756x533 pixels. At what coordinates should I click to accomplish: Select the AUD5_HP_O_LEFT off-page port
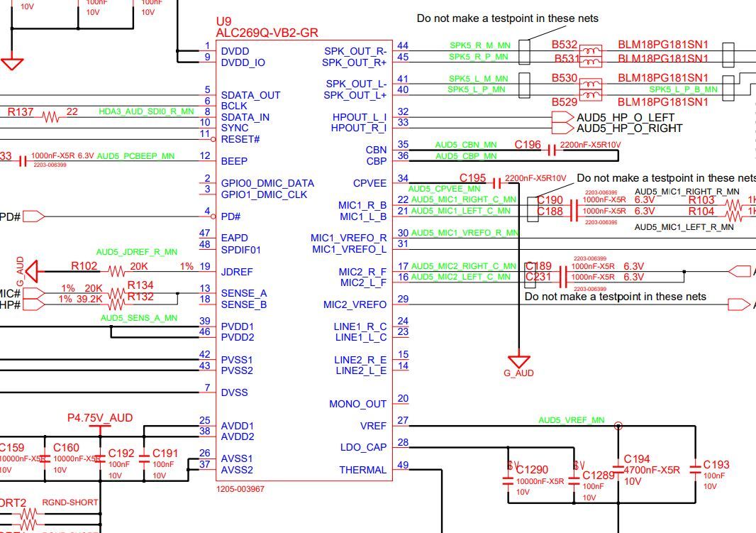click(562, 117)
